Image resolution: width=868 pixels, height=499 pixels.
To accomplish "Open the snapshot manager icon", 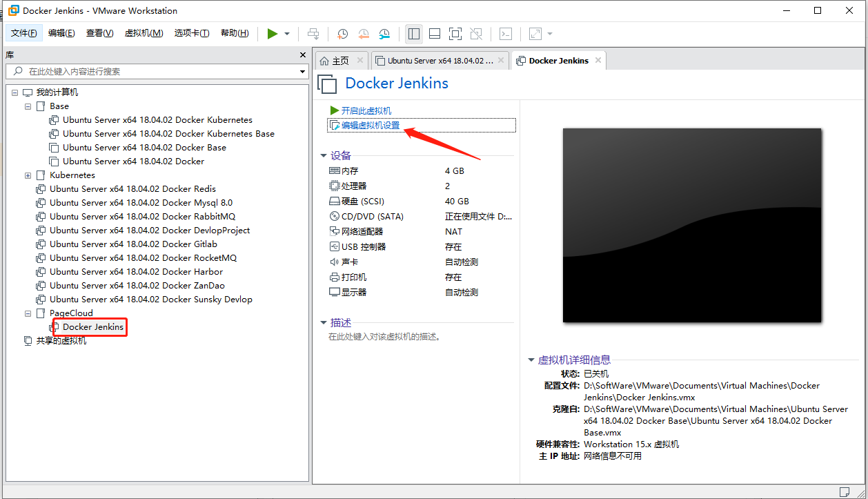I will (x=384, y=33).
